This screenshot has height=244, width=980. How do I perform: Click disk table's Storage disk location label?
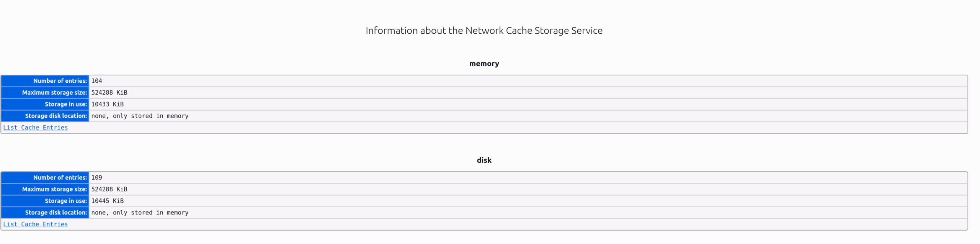56,212
